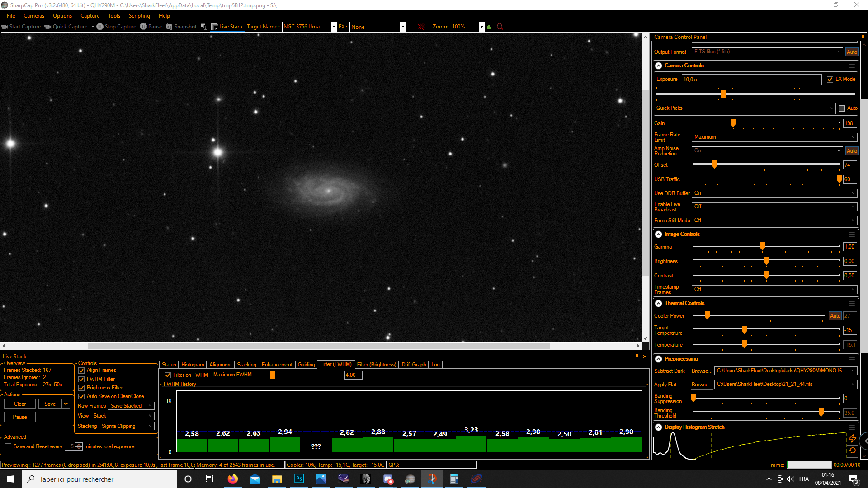Click the red magnifier focus icon

point(500,27)
